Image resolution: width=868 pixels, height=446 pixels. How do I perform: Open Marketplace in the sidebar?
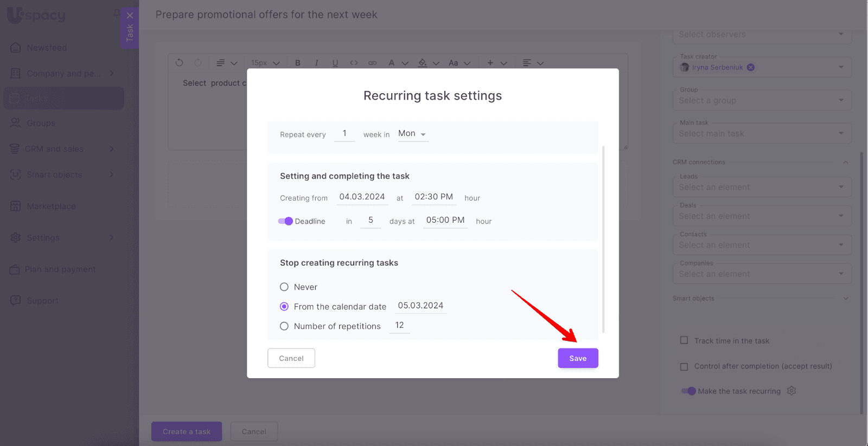pyautogui.click(x=51, y=206)
